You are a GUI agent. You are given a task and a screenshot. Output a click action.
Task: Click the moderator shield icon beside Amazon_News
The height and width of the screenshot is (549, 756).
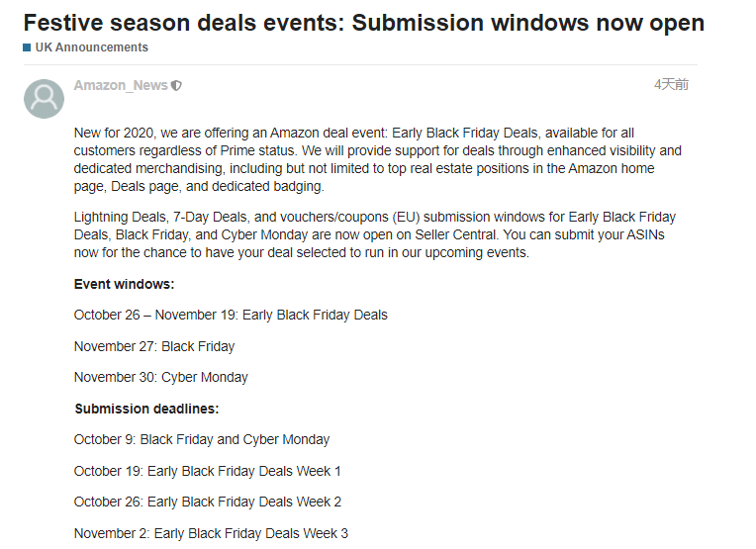pyautogui.click(x=176, y=86)
